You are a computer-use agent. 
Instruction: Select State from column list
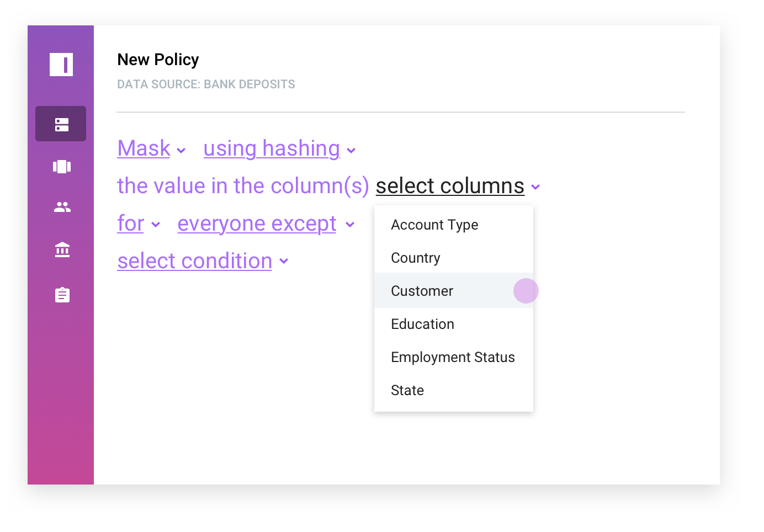tap(454, 390)
